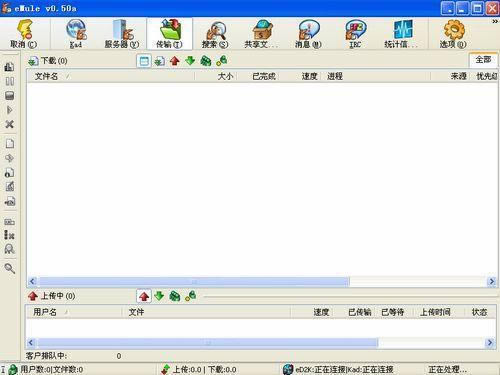Sort uploads by 上传时间 column

click(439, 312)
